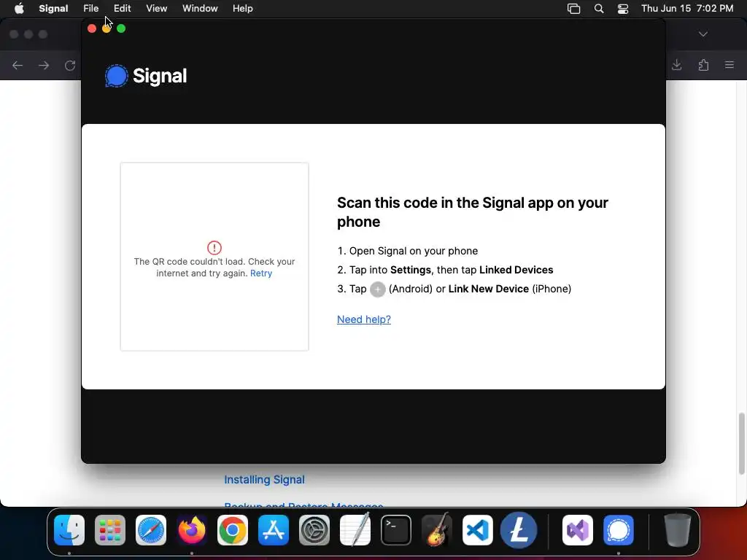Open browser downloads panel
The image size is (747, 560).
(676, 65)
